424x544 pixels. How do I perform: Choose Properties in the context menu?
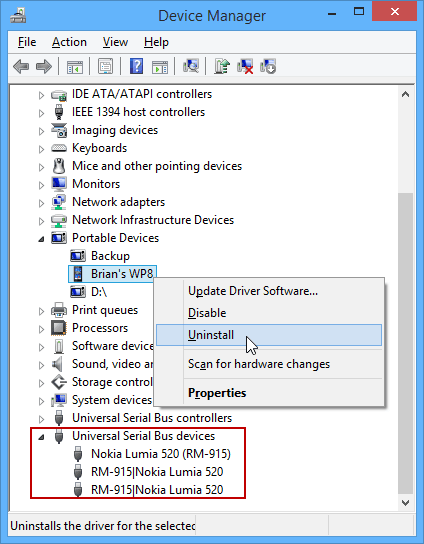click(269, 393)
